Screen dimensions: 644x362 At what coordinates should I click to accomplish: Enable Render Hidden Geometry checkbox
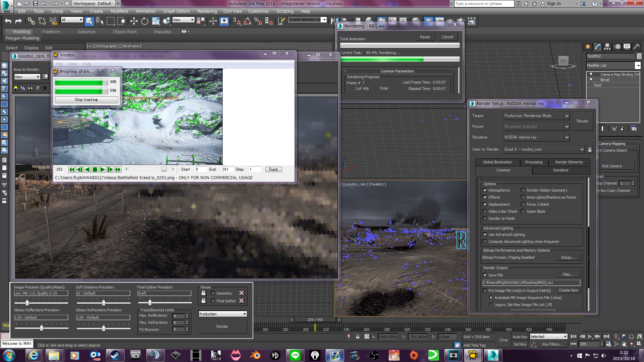pyautogui.click(x=523, y=190)
